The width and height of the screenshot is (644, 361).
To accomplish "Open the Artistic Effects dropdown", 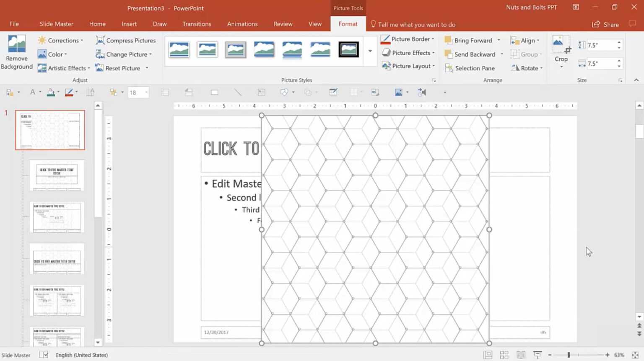I will [64, 68].
